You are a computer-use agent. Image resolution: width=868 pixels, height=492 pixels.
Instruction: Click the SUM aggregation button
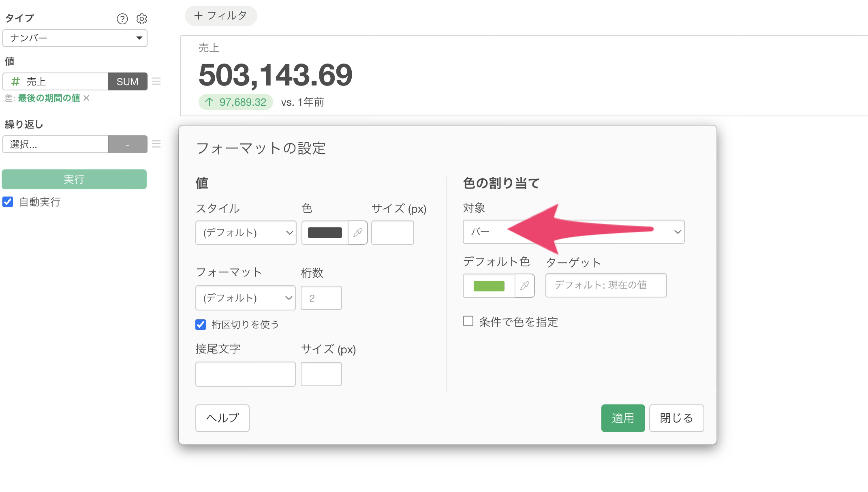[x=127, y=81]
